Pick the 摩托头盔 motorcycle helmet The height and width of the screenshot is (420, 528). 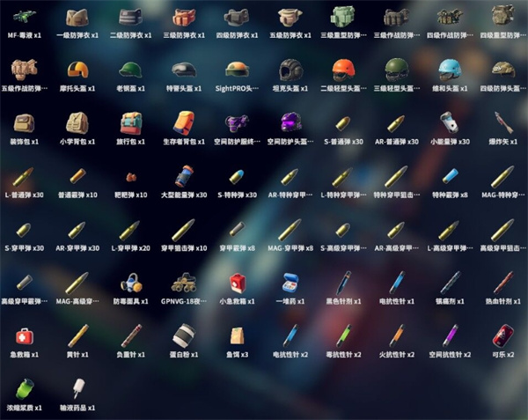click(77, 70)
